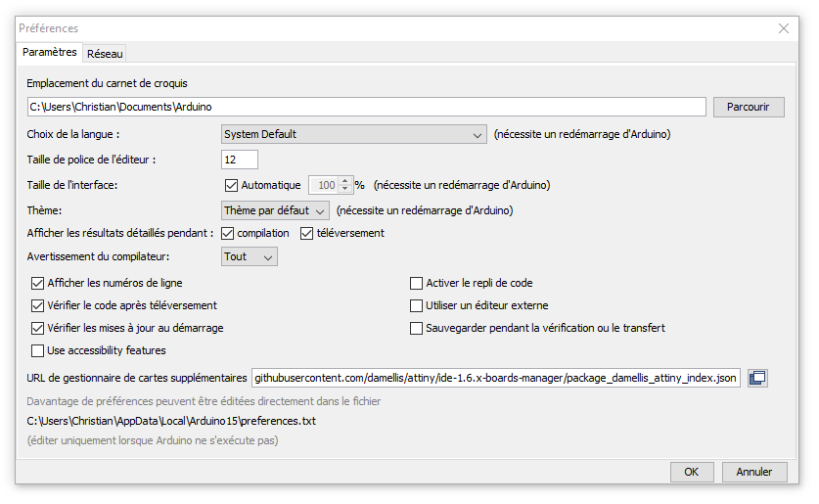Expand the Thème par défaut dropdown
This screenshot has height=504, width=819.
pyautogui.click(x=275, y=210)
